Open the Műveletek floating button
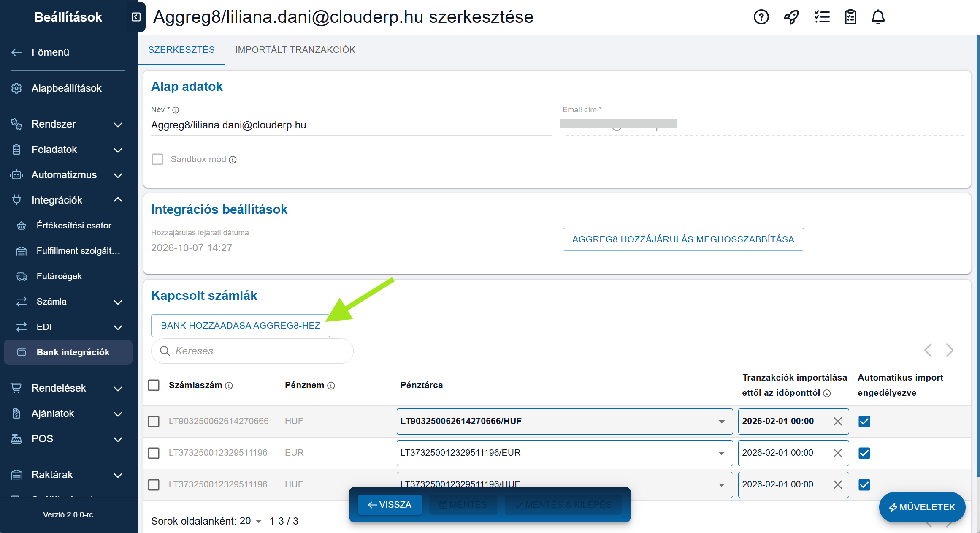980x533 pixels. 922,507
